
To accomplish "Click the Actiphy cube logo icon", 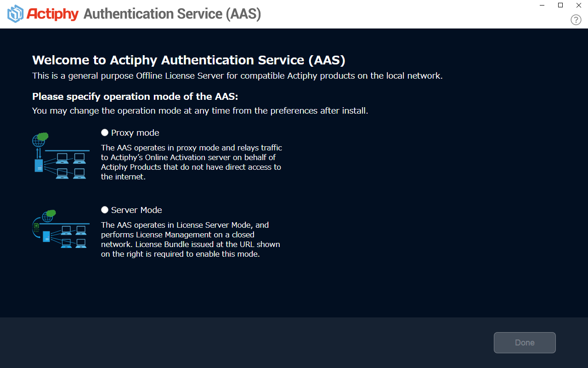I will [x=15, y=14].
